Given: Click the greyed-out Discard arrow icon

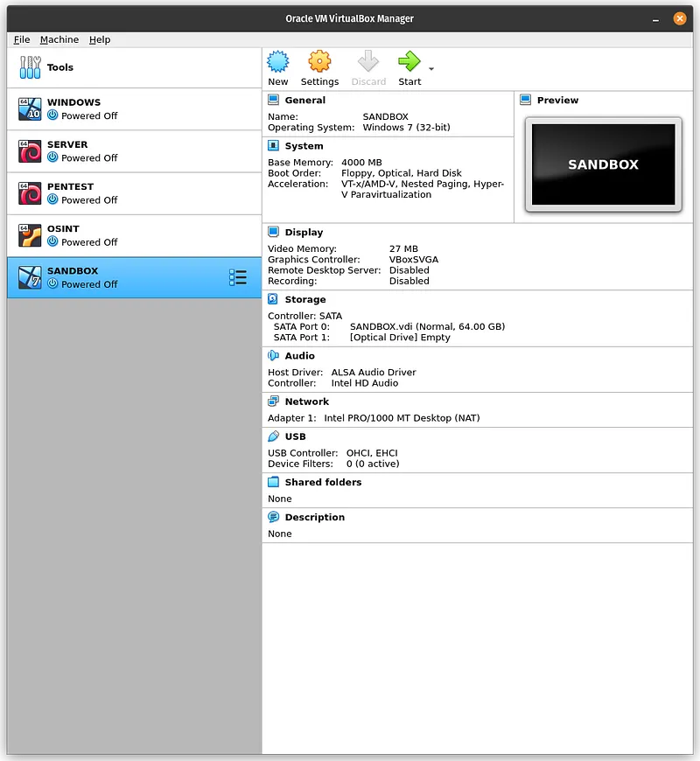Looking at the screenshot, I should pos(368,61).
